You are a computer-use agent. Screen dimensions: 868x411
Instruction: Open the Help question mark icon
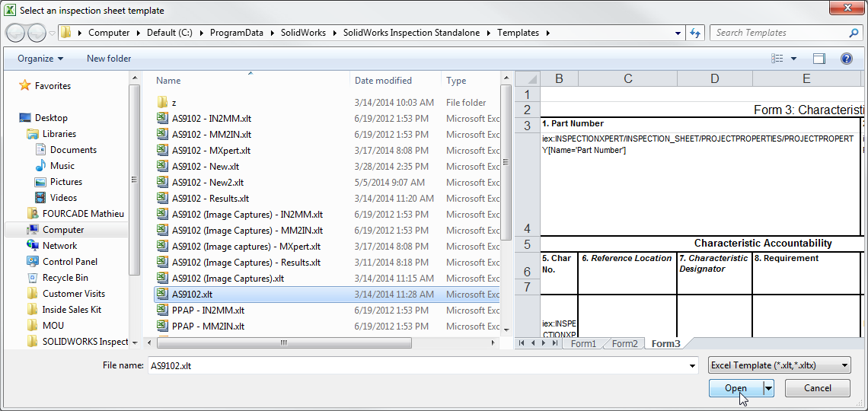[846, 59]
